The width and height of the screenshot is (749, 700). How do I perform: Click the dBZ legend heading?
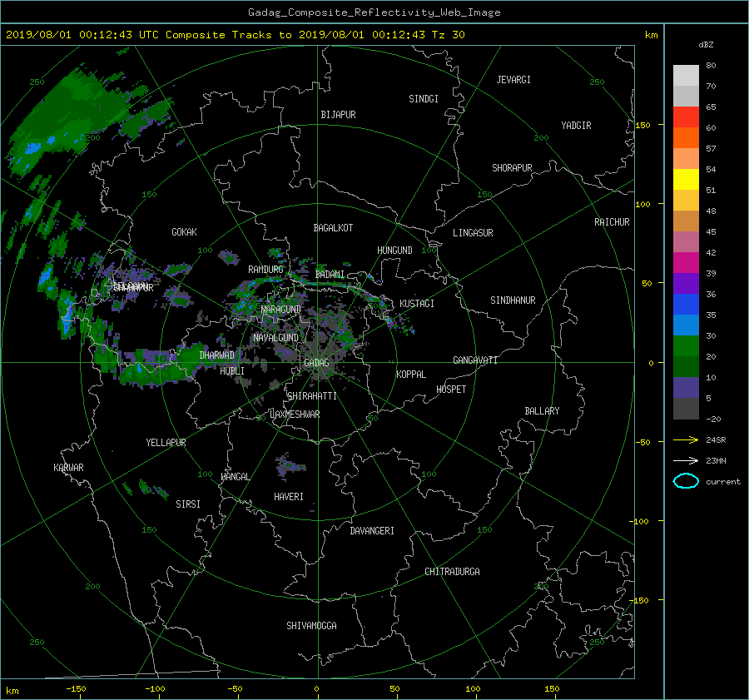point(706,44)
